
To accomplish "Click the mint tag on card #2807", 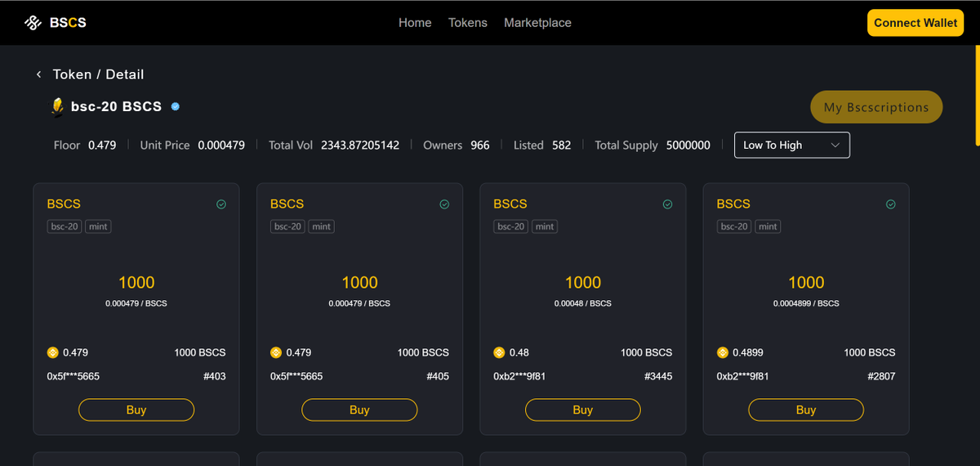I will pyautogui.click(x=768, y=226).
